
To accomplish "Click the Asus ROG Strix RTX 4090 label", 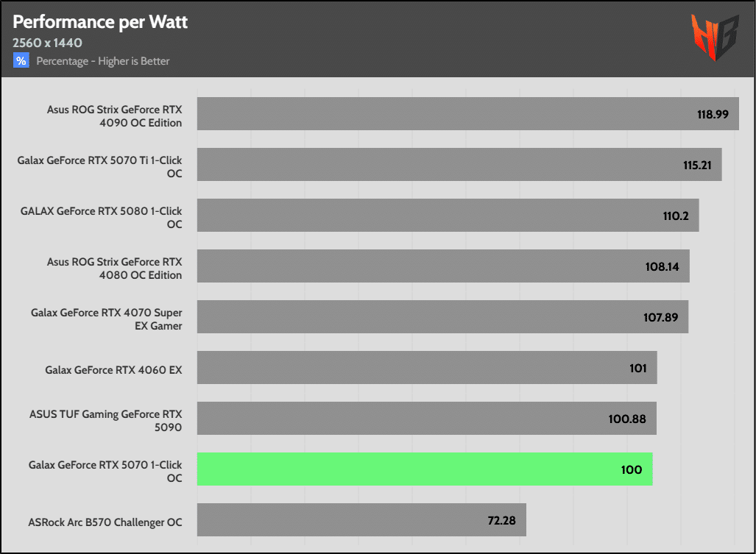I will pos(114,116).
